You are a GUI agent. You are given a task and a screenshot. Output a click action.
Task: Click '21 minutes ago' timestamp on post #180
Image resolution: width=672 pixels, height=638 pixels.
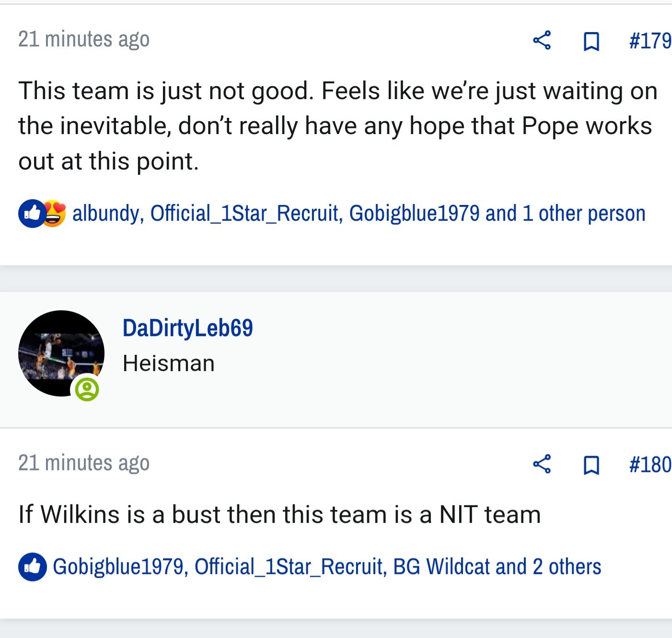pos(84,463)
